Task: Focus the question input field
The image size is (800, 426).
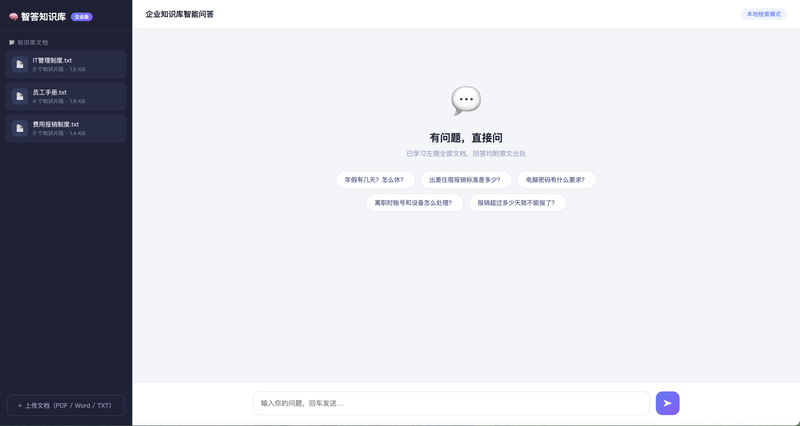Action: point(451,403)
